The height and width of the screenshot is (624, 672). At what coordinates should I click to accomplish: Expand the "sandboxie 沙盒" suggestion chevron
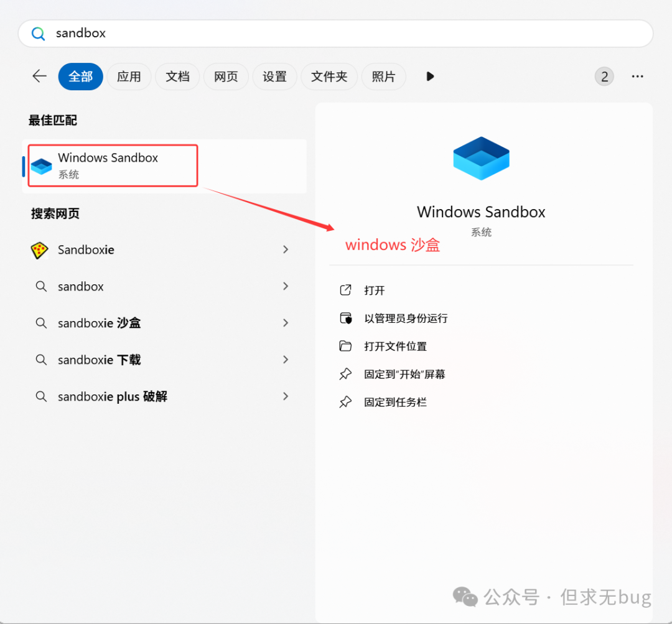(286, 323)
